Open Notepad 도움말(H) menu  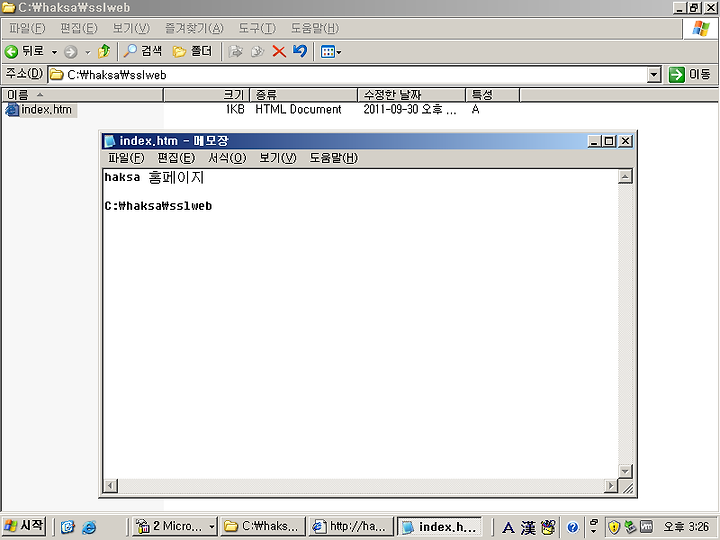(x=334, y=158)
